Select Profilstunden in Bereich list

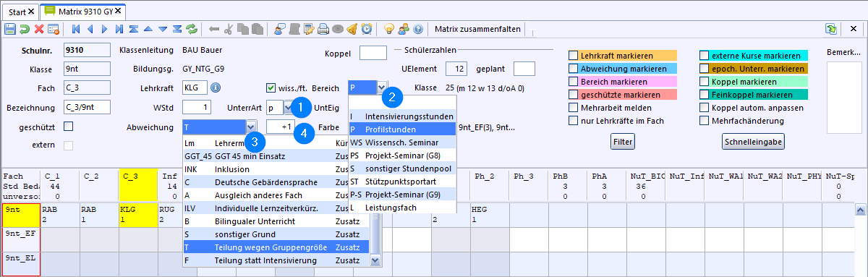[401, 129]
